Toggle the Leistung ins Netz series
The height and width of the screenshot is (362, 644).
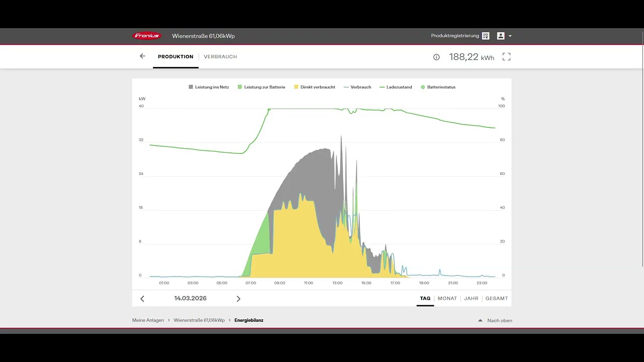(x=209, y=87)
